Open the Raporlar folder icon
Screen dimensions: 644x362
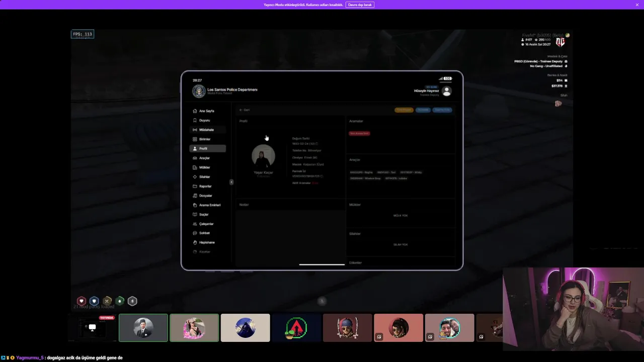pyautogui.click(x=195, y=186)
